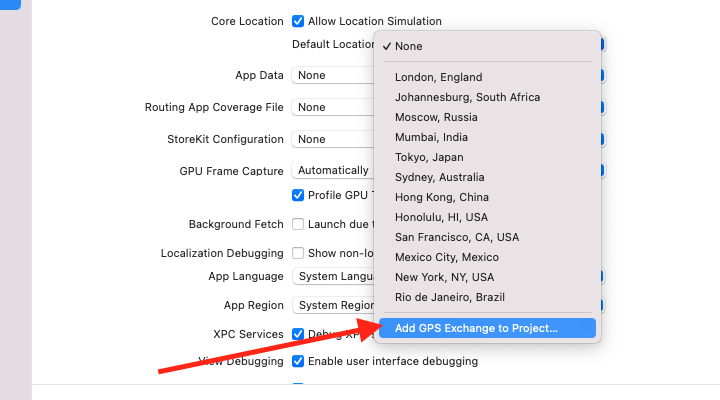Toggle the XPC Services debug checkbox
This screenshot has height=400, width=720.
point(298,334)
